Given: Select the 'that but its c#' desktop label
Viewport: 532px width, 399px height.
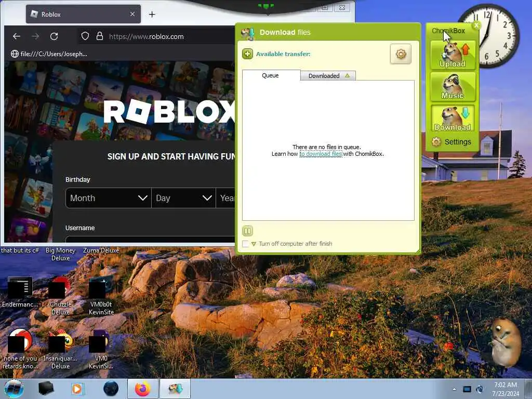Looking at the screenshot, I should point(20,250).
